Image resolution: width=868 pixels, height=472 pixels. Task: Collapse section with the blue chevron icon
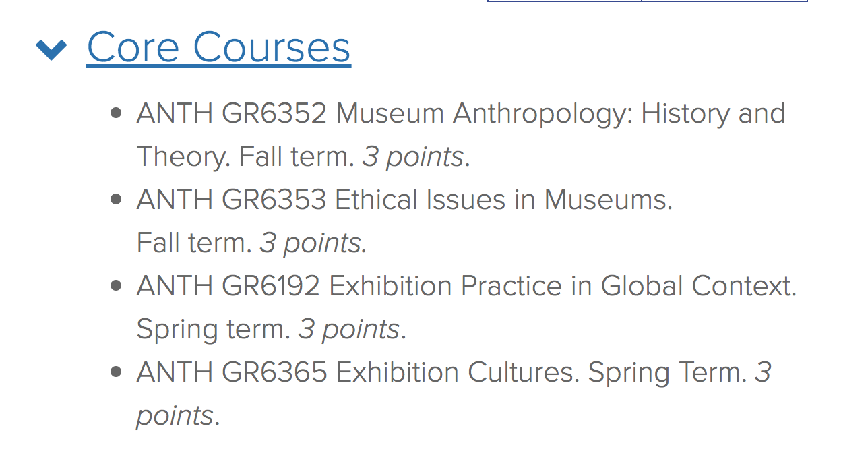click(x=51, y=49)
